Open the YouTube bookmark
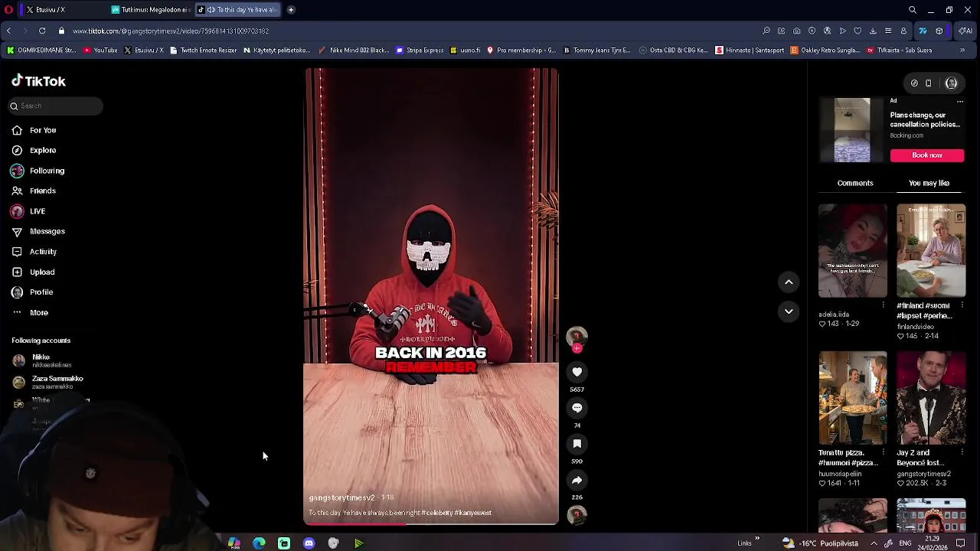This screenshot has width=980, height=551. (100, 51)
